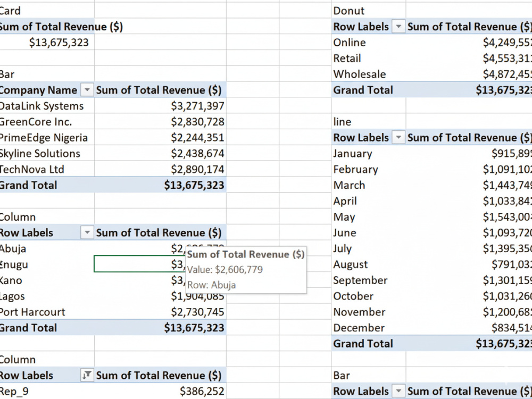
Task: Select the Lagos row label
Action: [x=47, y=296]
